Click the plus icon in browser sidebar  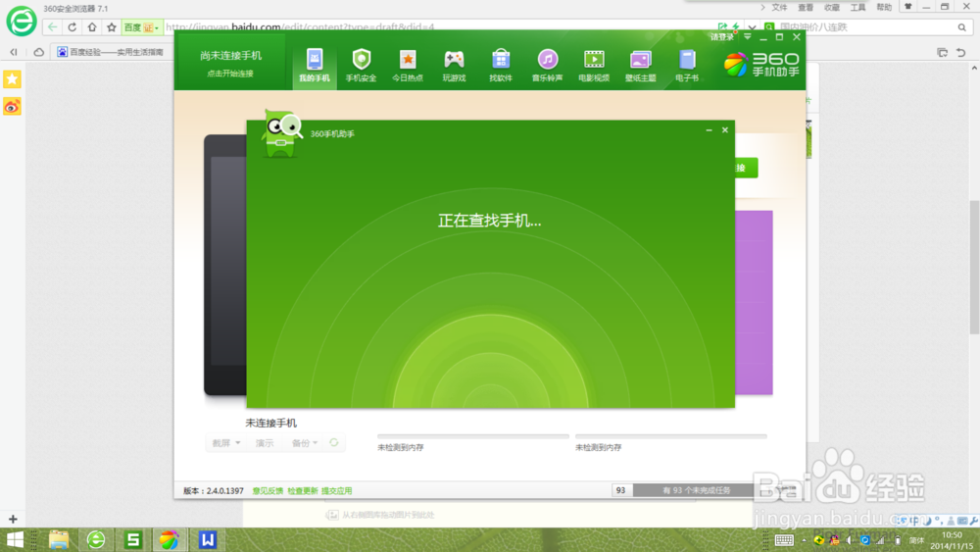[x=13, y=519]
